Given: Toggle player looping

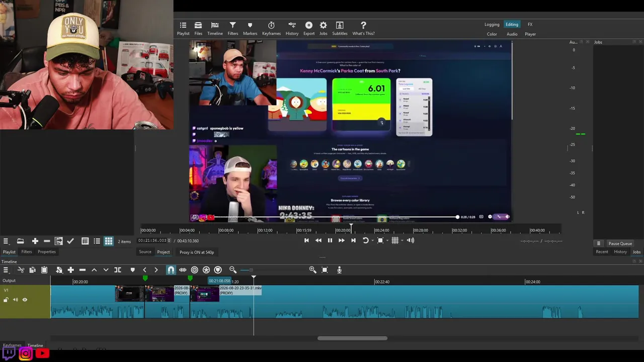Looking at the screenshot, I should click(366, 240).
